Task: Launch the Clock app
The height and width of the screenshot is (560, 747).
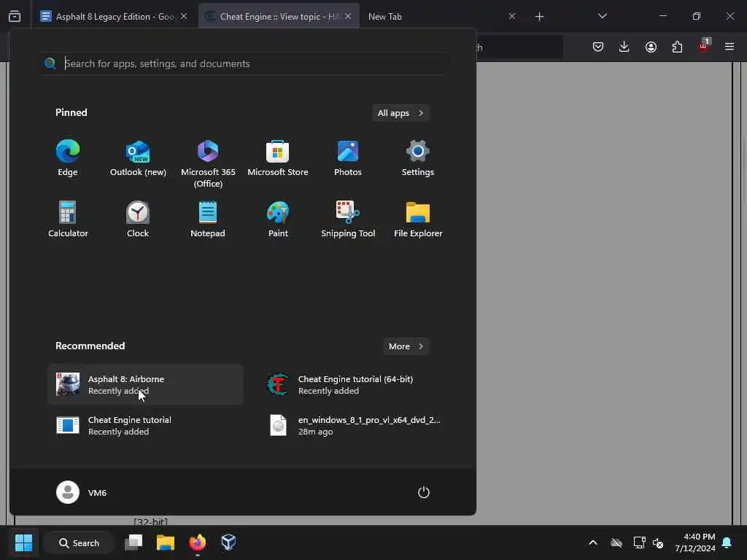Action: pyautogui.click(x=138, y=219)
